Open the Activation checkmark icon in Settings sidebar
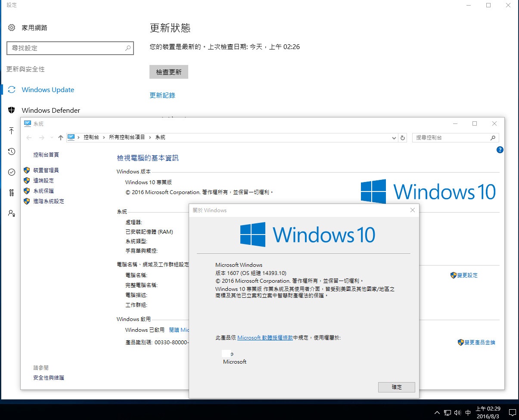519x420 pixels. coord(12,172)
